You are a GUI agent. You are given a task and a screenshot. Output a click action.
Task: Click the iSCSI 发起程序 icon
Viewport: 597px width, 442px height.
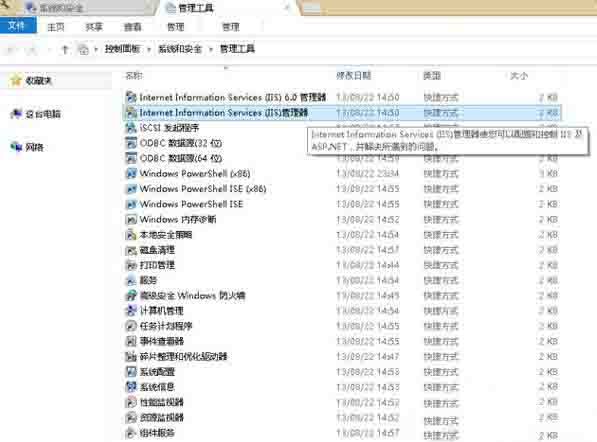click(x=131, y=128)
